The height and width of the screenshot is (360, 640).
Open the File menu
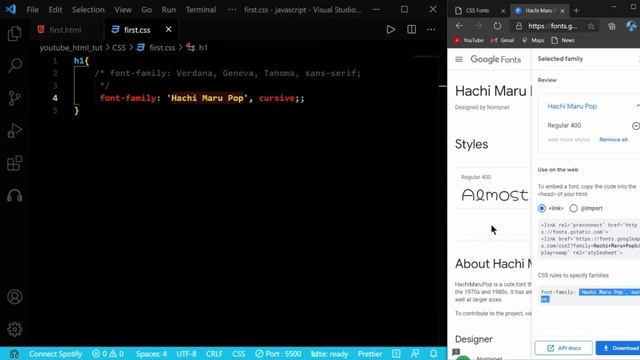tap(33, 10)
